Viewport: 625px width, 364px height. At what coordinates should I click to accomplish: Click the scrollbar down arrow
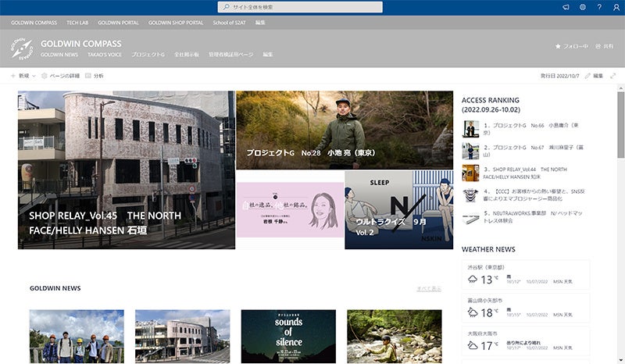pos(620,360)
